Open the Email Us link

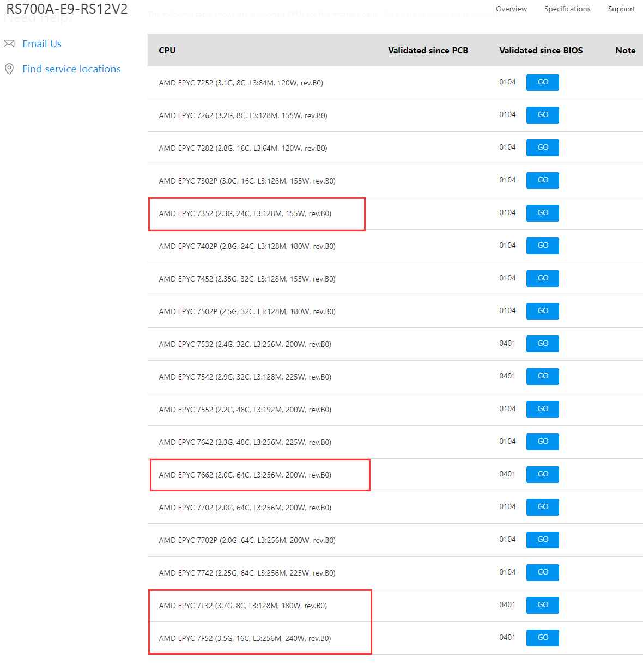pos(42,44)
